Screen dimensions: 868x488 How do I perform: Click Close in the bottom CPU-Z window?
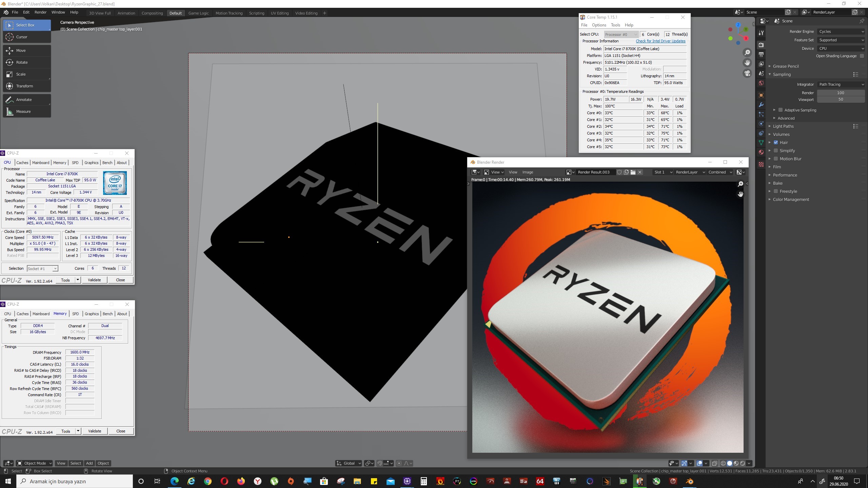pyautogui.click(x=121, y=431)
